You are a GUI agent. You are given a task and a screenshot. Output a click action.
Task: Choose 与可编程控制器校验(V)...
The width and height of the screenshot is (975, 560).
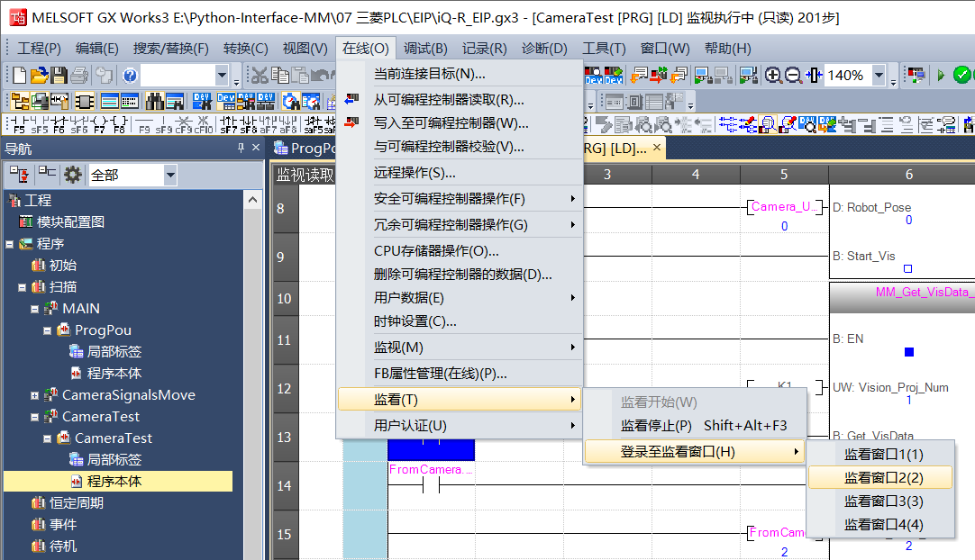click(x=460, y=147)
